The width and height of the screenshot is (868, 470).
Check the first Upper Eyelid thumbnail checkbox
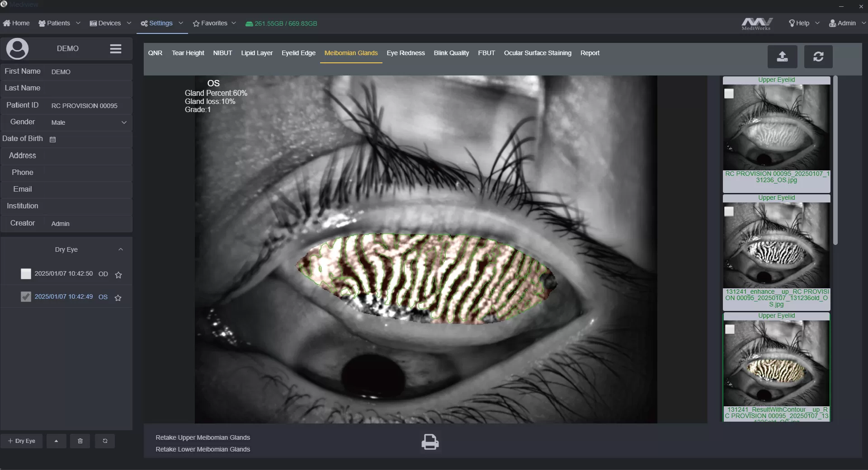coord(729,94)
